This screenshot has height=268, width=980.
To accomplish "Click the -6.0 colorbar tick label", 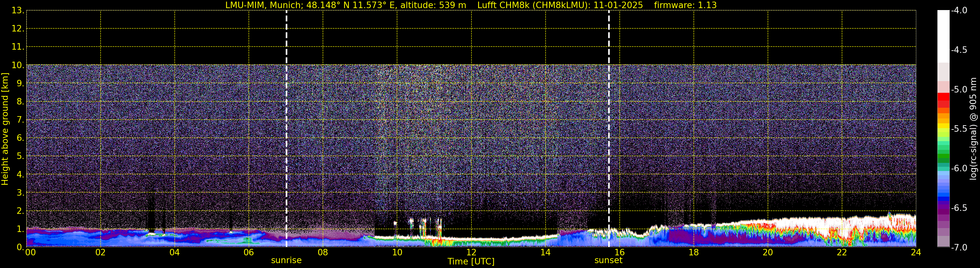I will coord(959,168).
